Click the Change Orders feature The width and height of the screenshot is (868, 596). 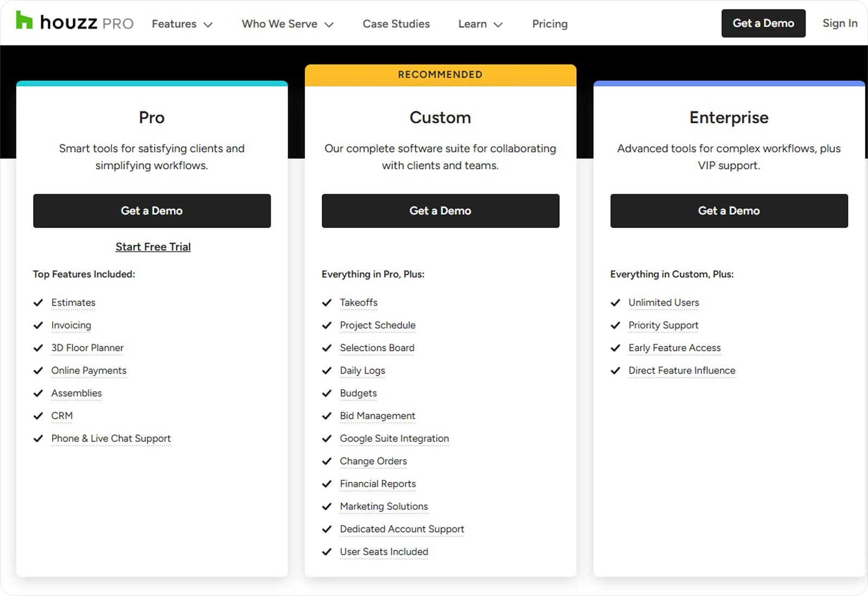point(373,461)
